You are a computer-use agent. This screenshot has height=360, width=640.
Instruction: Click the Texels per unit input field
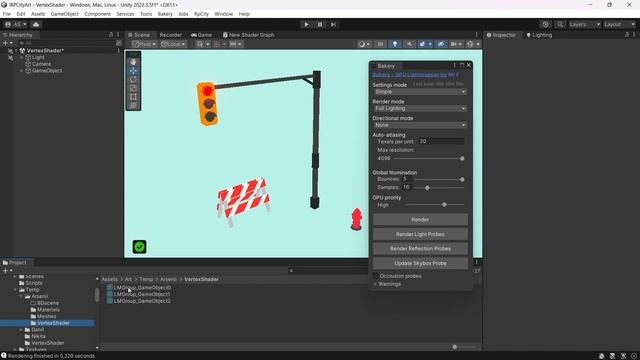(x=441, y=141)
